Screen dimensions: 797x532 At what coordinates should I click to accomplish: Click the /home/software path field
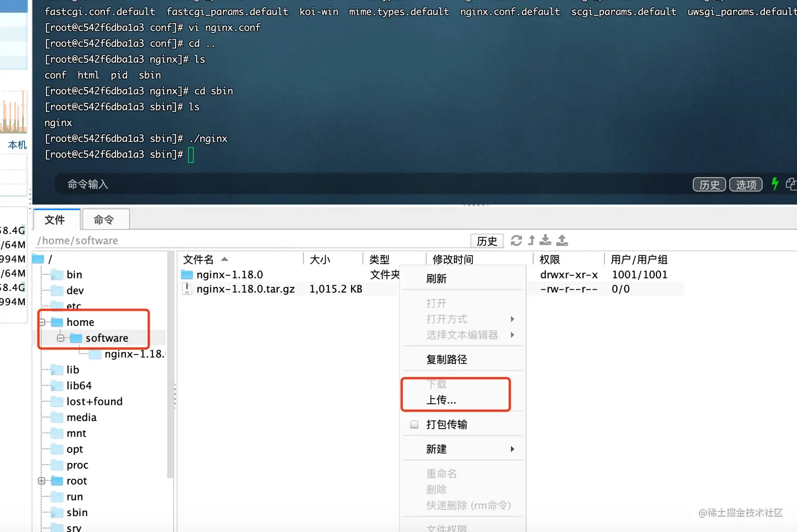[x=252, y=240]
